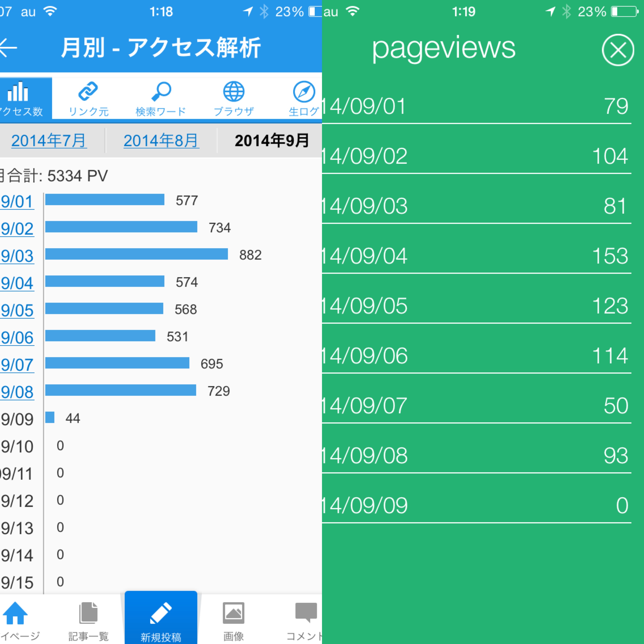Tap the back arrow in blue header

tap(9, 48)
